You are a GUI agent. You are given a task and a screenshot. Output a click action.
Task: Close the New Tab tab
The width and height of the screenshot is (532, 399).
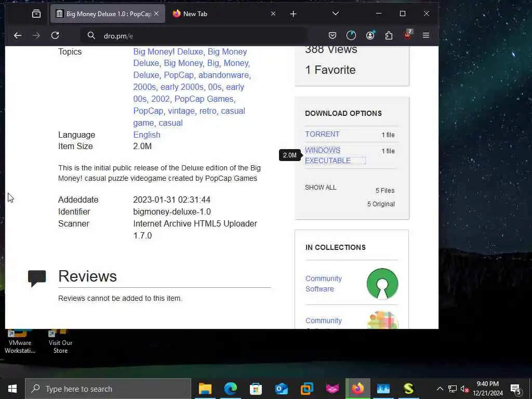tap(273, 14)
